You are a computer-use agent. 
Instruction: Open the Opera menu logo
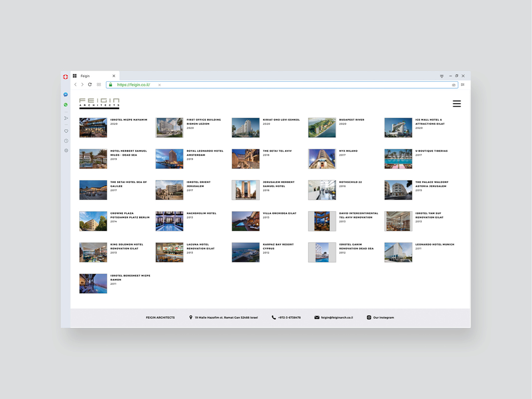tap(65, 77)
